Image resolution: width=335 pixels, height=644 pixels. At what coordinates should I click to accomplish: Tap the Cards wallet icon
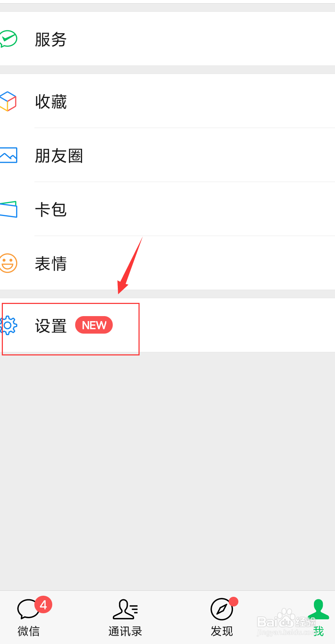click(8, 209)
